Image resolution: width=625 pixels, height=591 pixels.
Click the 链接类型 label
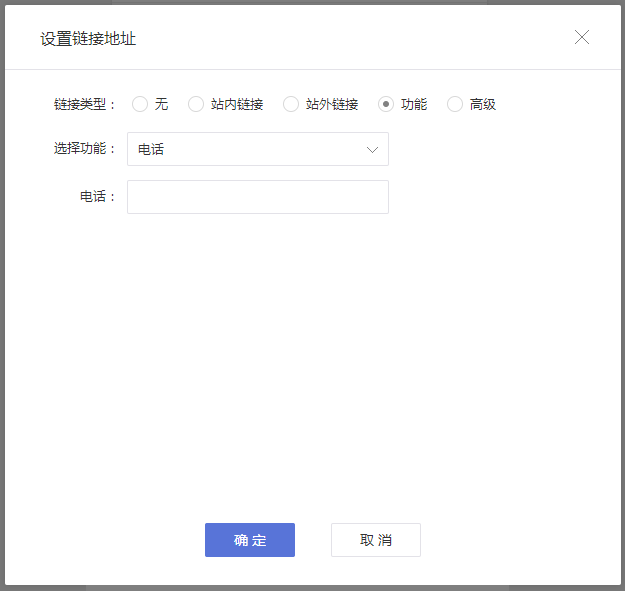[85, 104]
